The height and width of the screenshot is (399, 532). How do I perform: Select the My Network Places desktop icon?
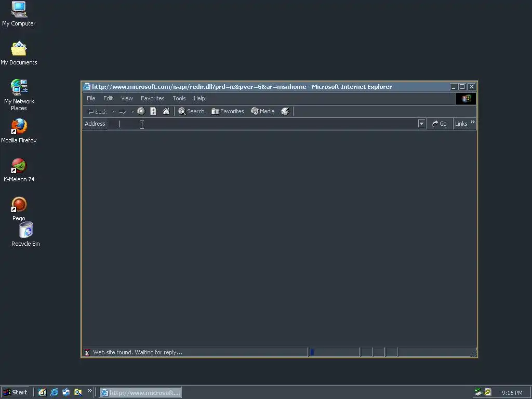(19, 95)
